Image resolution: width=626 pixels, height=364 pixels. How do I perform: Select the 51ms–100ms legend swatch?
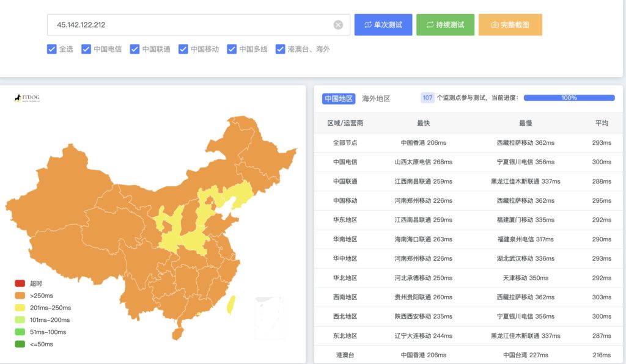click(x=20, y=332)
